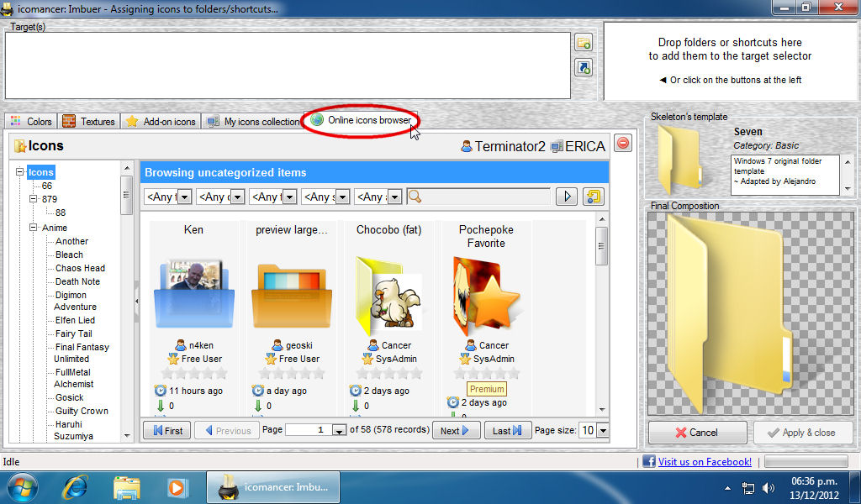
Task: Click the icomancer taskbar button
Action: [x=273, y=487]
